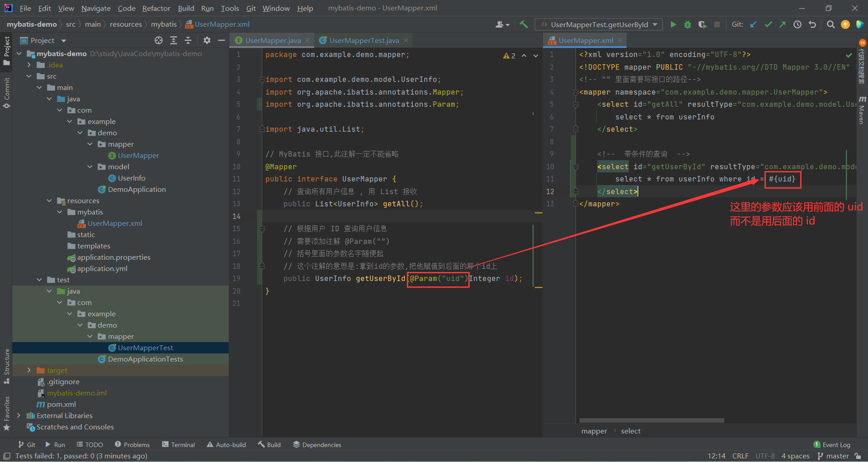
Task: Toggle the Terminal tool window
Action: (179, 445)
